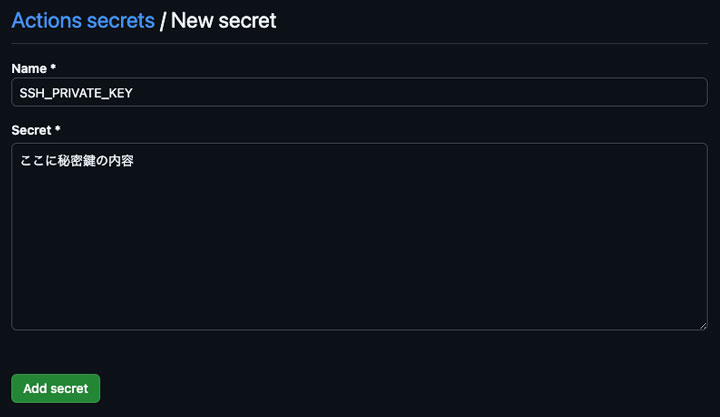Click the required asterisk next to Name
This screenshot has width=720, height=417.
coord(53,68)
